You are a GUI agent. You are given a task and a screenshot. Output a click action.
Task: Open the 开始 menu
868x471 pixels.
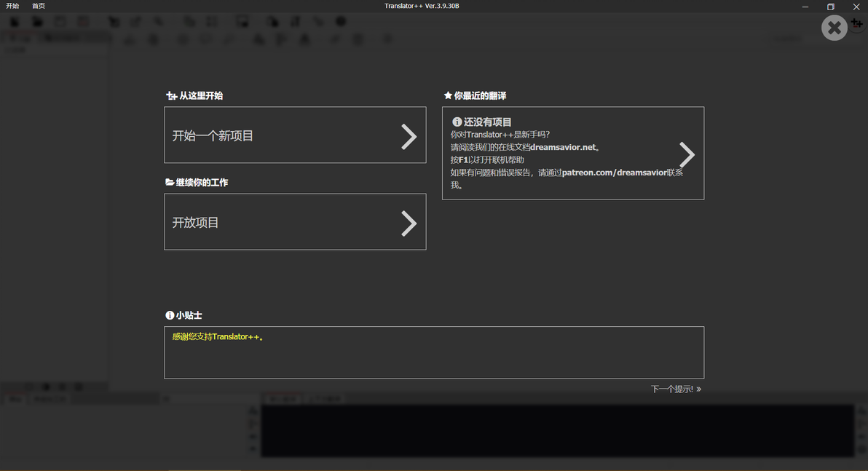click(x=12, y=6)
